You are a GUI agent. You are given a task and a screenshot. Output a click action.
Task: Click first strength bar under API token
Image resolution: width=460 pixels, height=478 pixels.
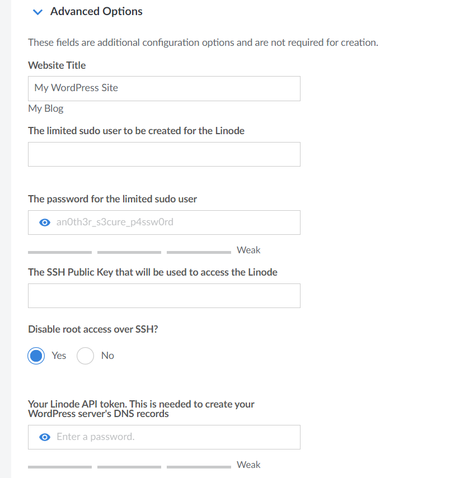point(60,467)
